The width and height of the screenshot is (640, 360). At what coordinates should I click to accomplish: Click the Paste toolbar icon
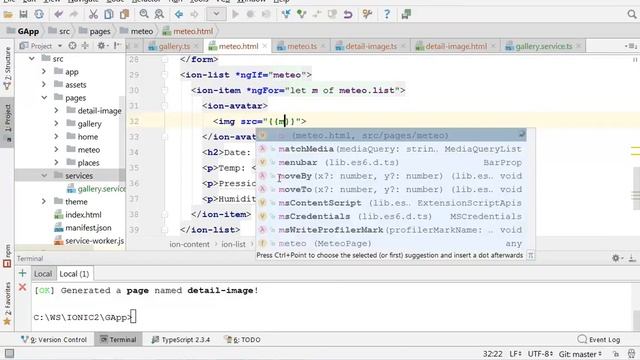(x=124, y=15)
